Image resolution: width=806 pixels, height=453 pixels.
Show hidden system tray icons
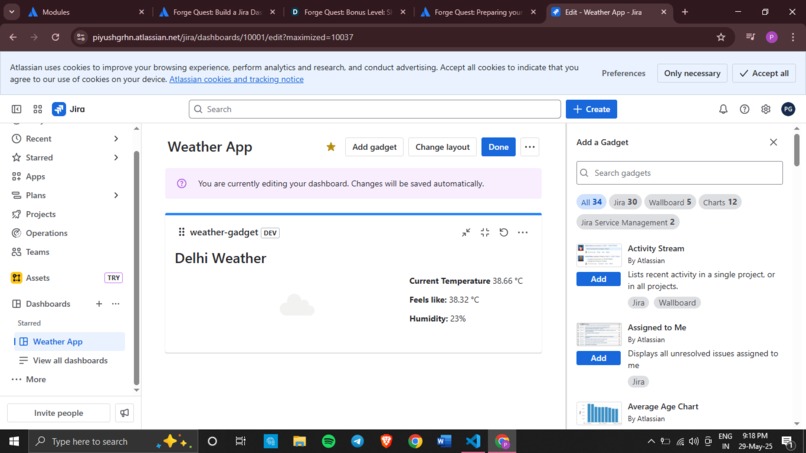(651, 441)
